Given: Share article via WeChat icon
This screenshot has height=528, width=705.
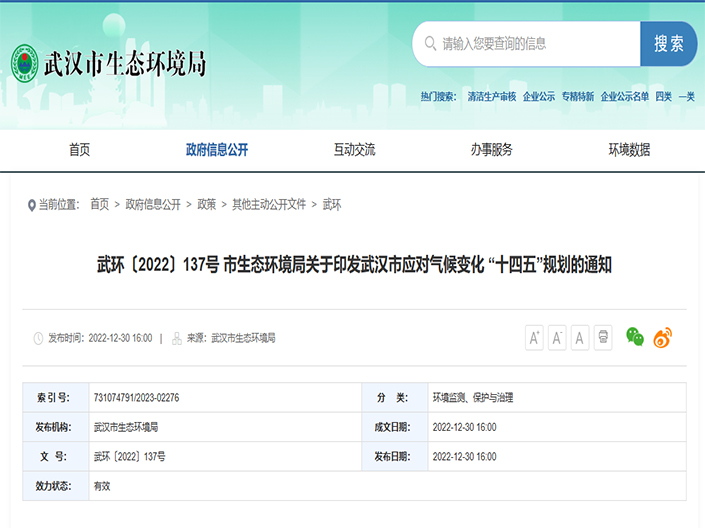Looking at the screenshot, I should click(635, 338).
